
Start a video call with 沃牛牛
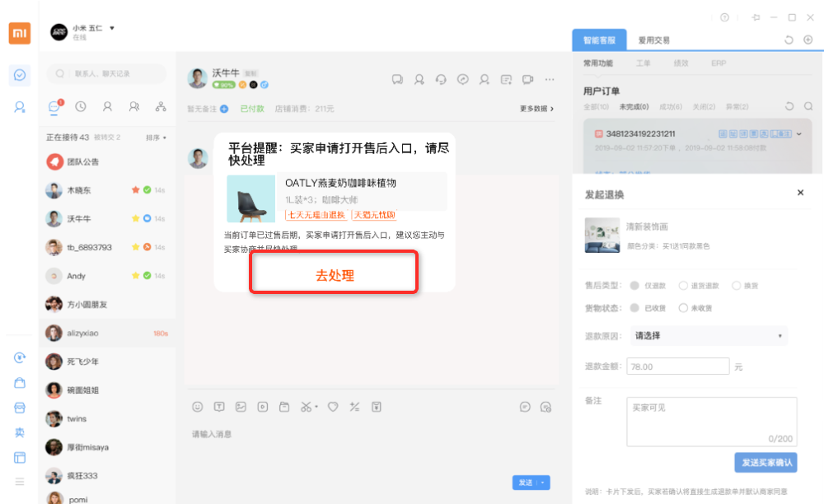click(x=527, y=79)
